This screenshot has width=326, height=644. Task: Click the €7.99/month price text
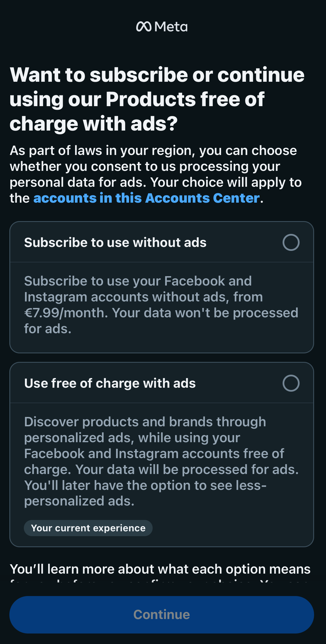(66, 313)
